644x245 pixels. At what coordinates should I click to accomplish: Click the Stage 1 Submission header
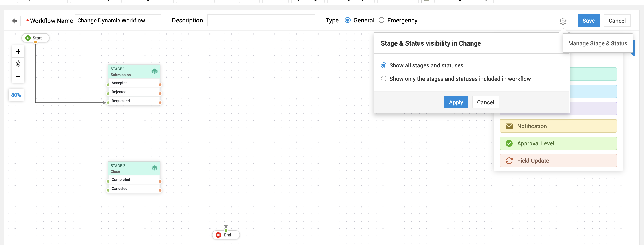pyautogui.click(x=134, y=72)
